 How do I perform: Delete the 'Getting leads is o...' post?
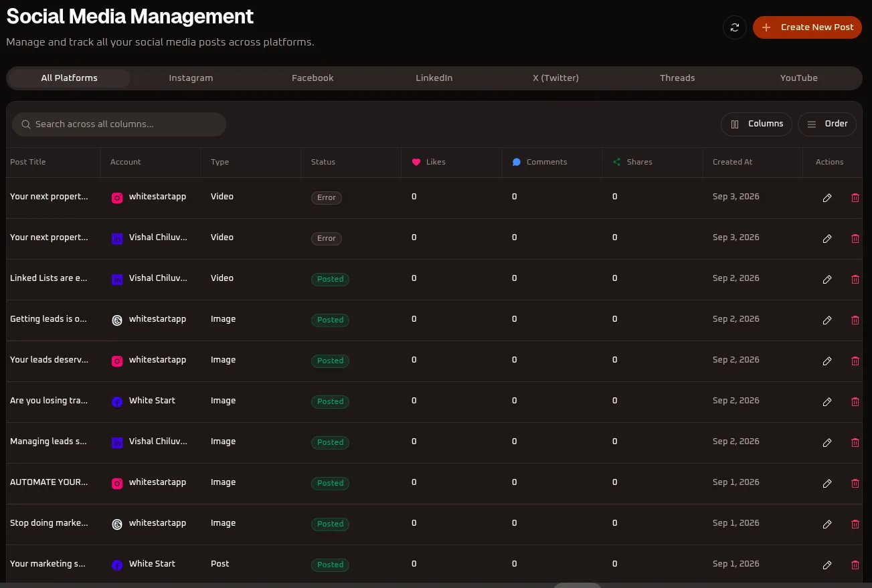(855, 320)
